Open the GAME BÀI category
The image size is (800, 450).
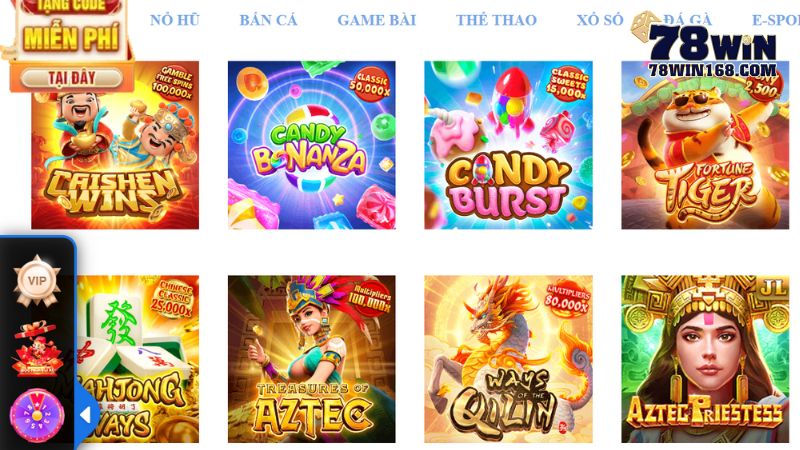tap(377, 20)
